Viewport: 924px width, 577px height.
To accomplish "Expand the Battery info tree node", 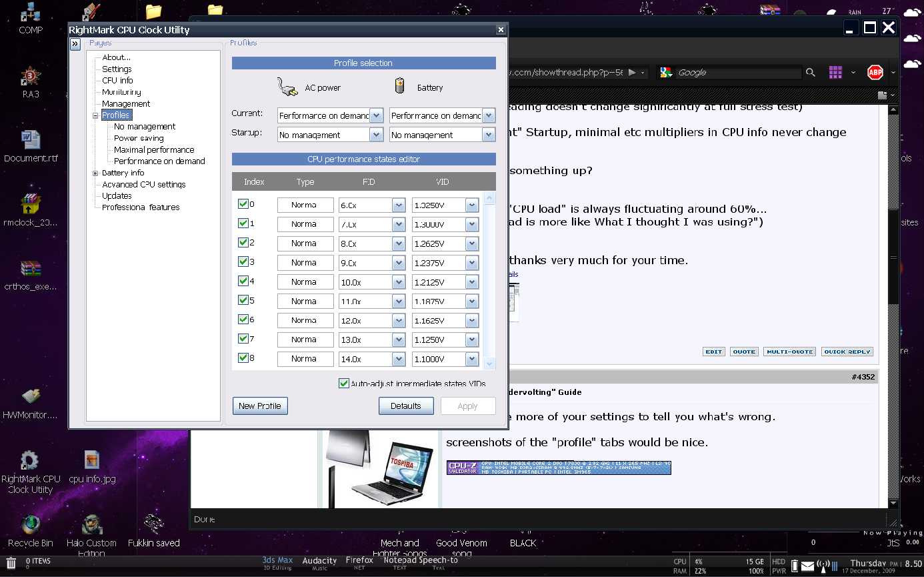I will pyautogui.click(x=95, y=173).
